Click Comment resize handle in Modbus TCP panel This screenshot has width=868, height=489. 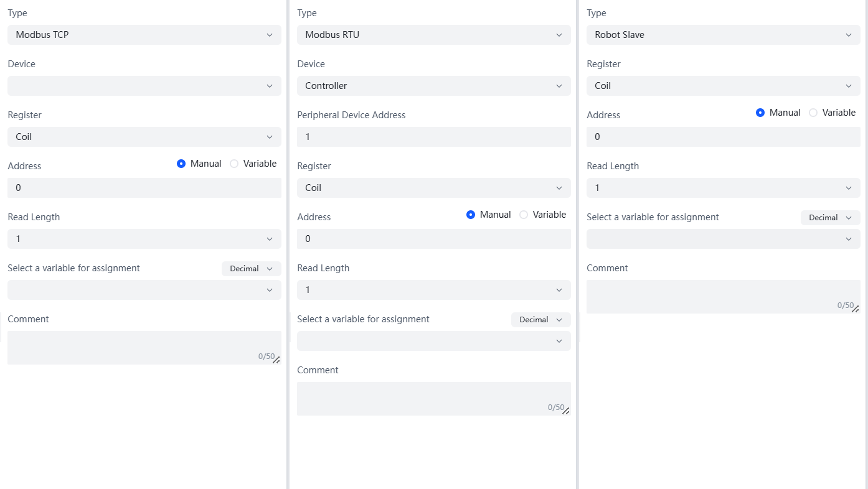tap(276, 360)
